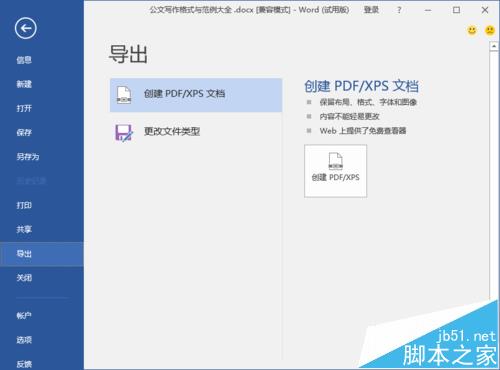Click the document icon inside the 创建 PDF/XPS button

[x=336, y=161]
